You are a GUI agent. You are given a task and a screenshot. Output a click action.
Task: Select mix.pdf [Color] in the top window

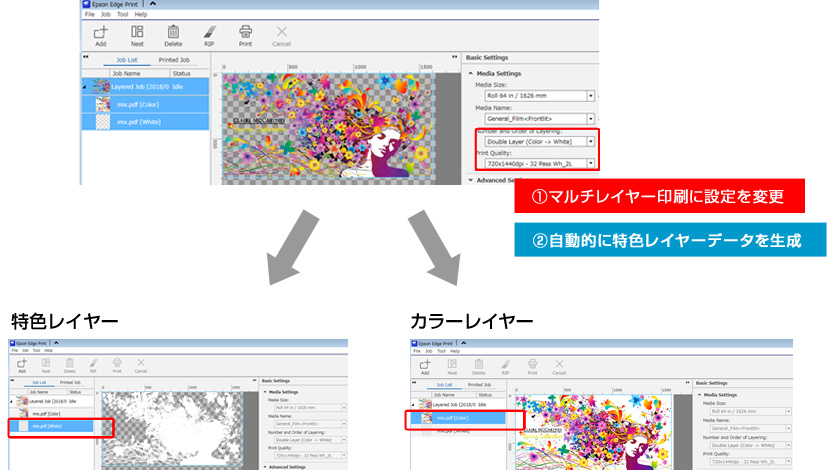click(x=146, y=104)
